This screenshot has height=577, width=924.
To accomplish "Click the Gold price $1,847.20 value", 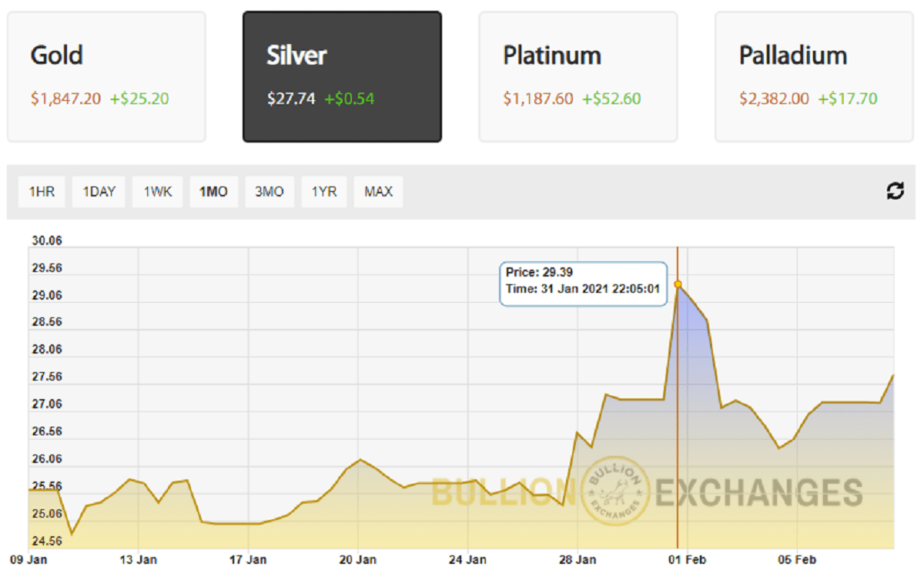I will tap(65, 99).
